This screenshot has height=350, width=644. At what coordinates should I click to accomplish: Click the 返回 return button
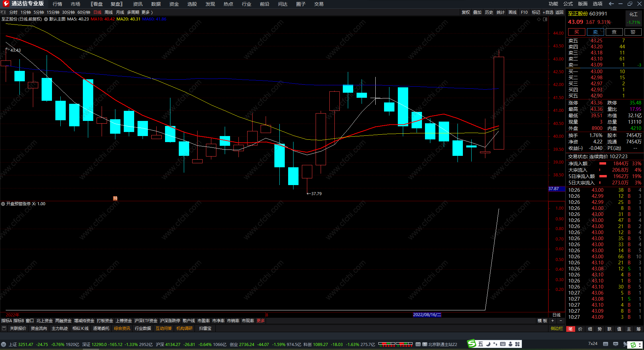coord(559,12)
